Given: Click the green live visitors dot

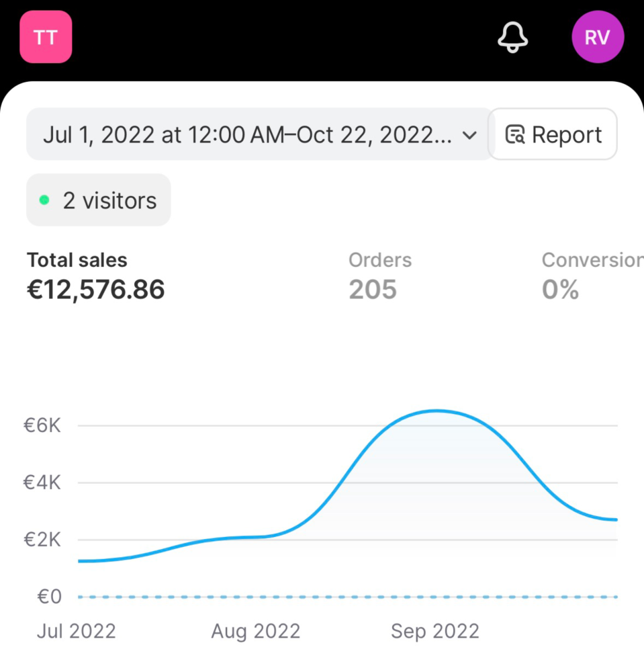Looking at the screenshot, I should [x=44, y=200].
